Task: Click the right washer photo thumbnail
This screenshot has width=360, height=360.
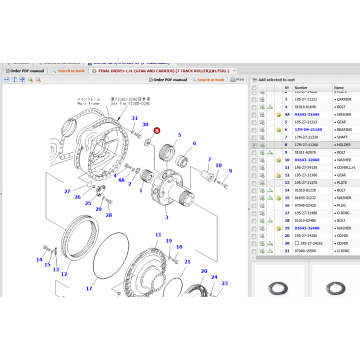Action: tap(335, 288)
